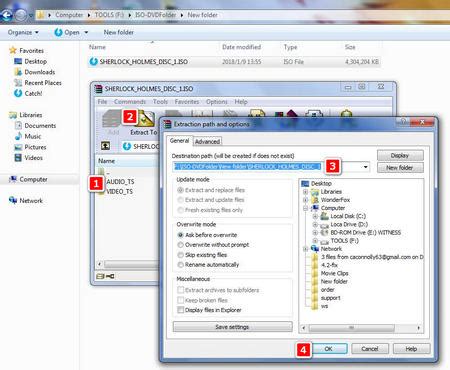Open Videos library in Explorer sidebar
Screen dimensions: 450x370
(x=29, y=158)
